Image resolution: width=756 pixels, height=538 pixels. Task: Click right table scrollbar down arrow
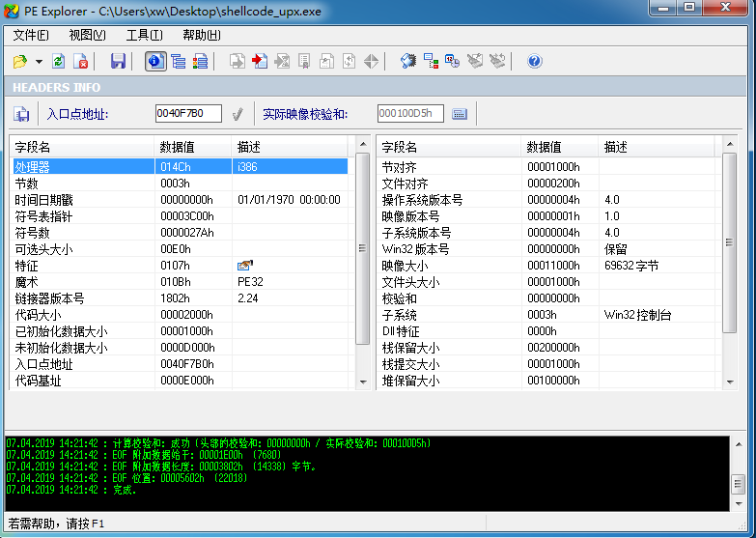click(730, 382)
